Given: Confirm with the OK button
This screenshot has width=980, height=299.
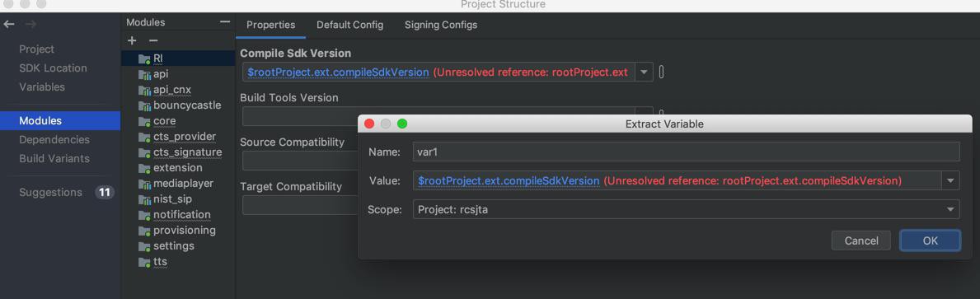Looking at the screenshot, I should (930, 241).
